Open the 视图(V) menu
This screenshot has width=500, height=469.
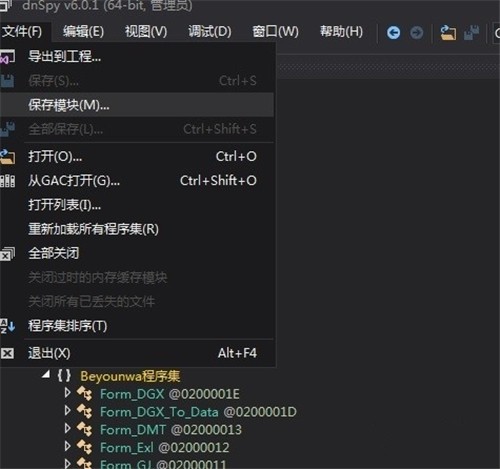click(146, 32)
